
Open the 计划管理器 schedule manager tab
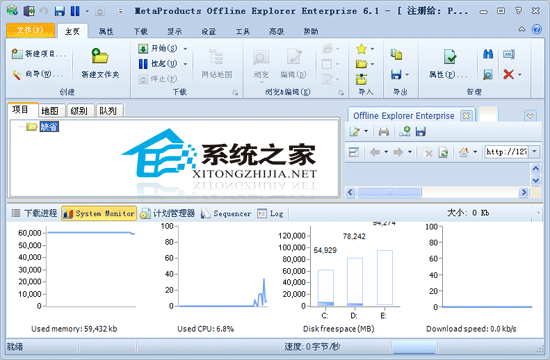(168, 213)
